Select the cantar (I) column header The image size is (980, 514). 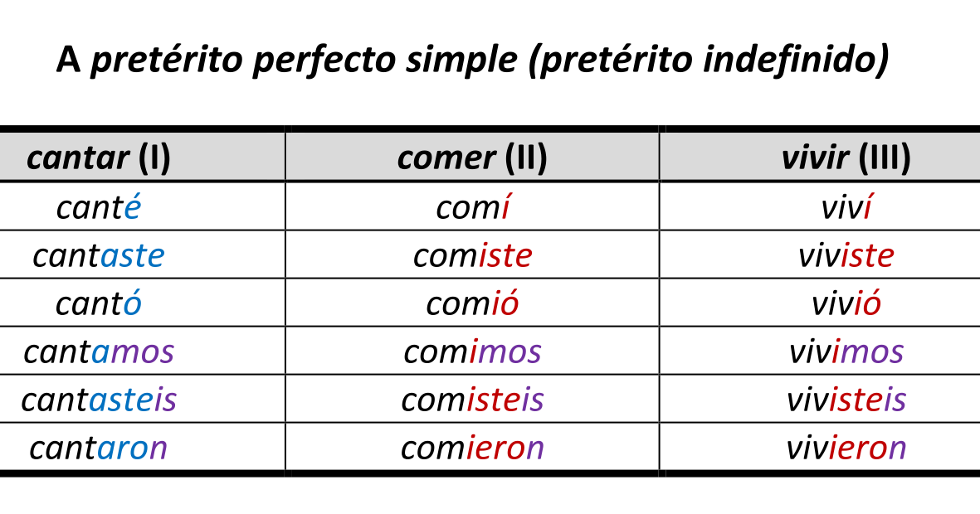[x=99, y=158]
